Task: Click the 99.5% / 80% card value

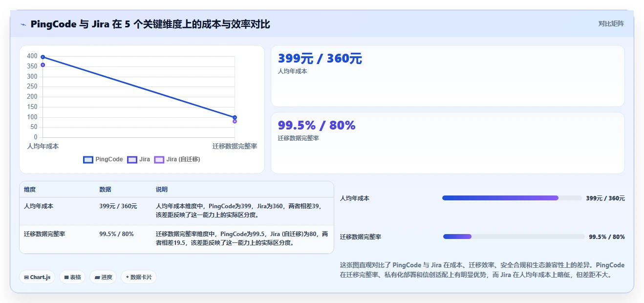Action: point(317,126)
